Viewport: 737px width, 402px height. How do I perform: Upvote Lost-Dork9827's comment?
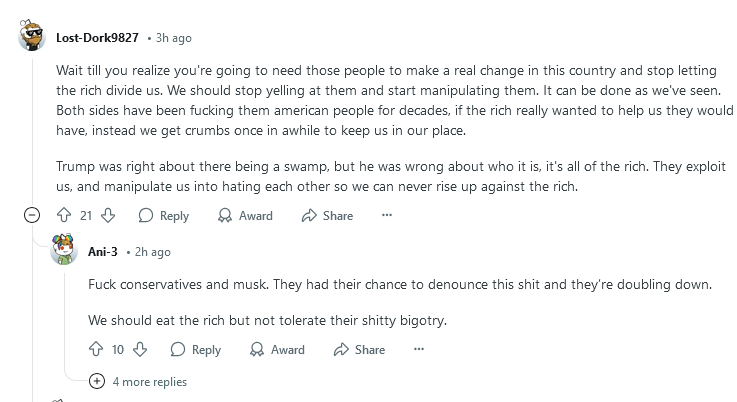pyautogui.click(x=64, y=215)
